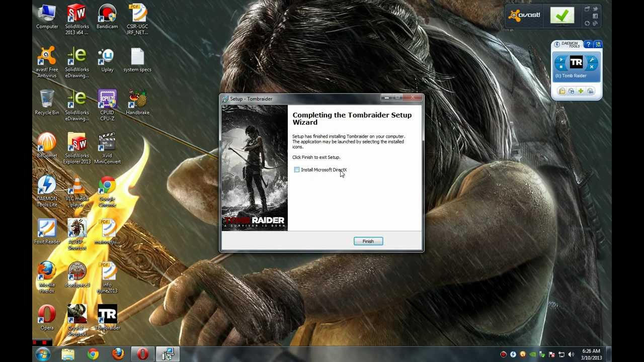The height and width of the screenshot is (362, 644).
Task: Click the NVIDIA tray icon
Action: click(x=532, y=355)
